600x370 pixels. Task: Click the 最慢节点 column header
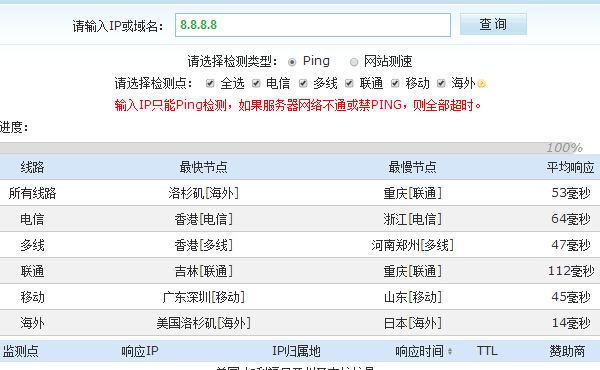[x=412, y=167]
